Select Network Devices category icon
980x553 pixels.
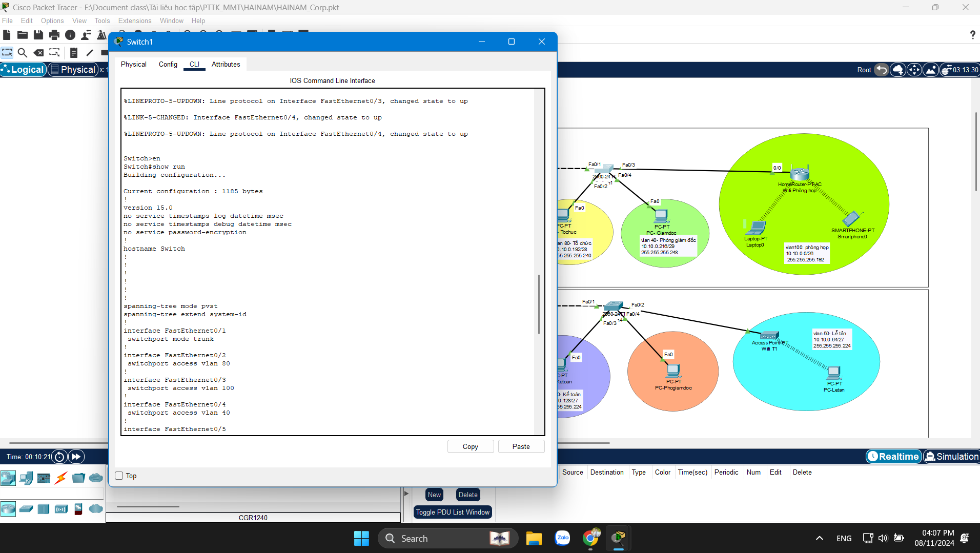coord(8,478)
